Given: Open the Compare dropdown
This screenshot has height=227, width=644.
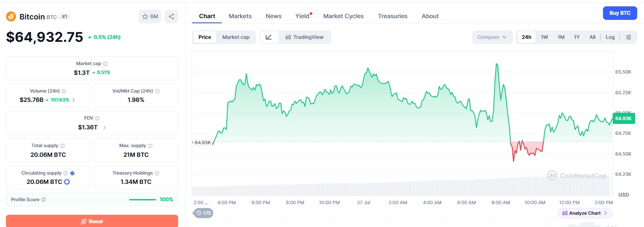Looking at the screenshot, I should point(492,37).
